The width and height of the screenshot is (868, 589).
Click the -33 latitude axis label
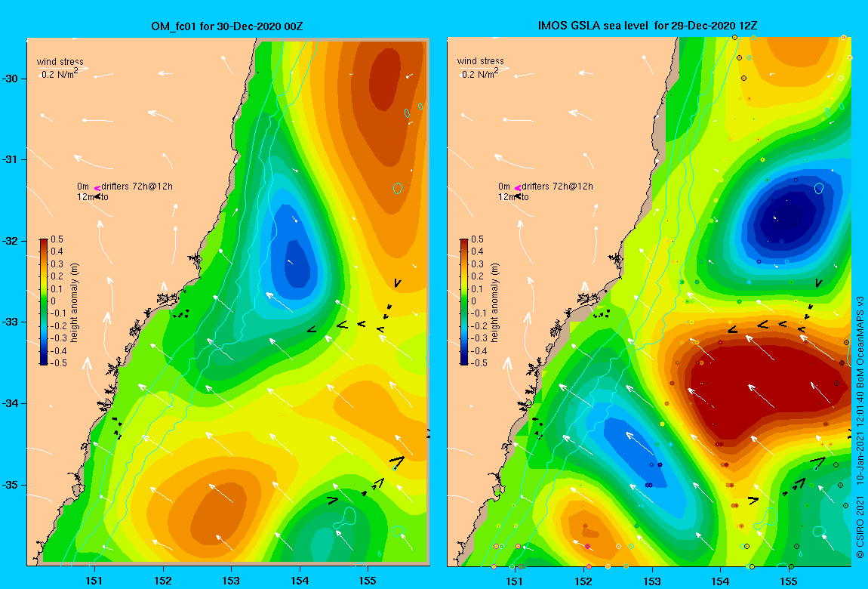coord(11,322)
